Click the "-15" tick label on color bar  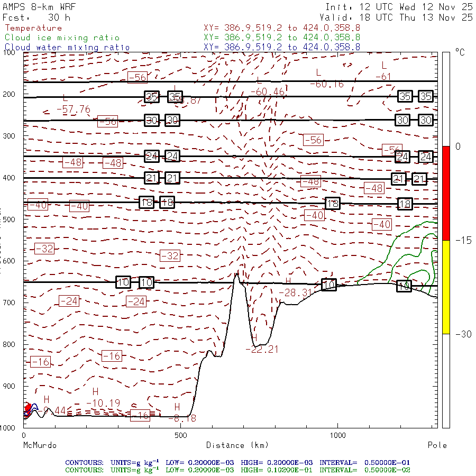click(x=463, y=241)
